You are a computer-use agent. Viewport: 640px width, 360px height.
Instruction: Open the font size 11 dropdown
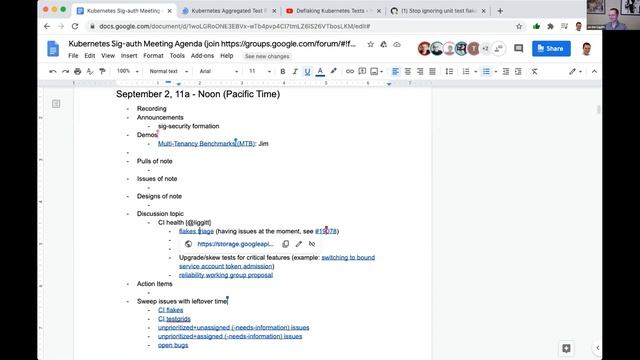[x=260, y=71]
